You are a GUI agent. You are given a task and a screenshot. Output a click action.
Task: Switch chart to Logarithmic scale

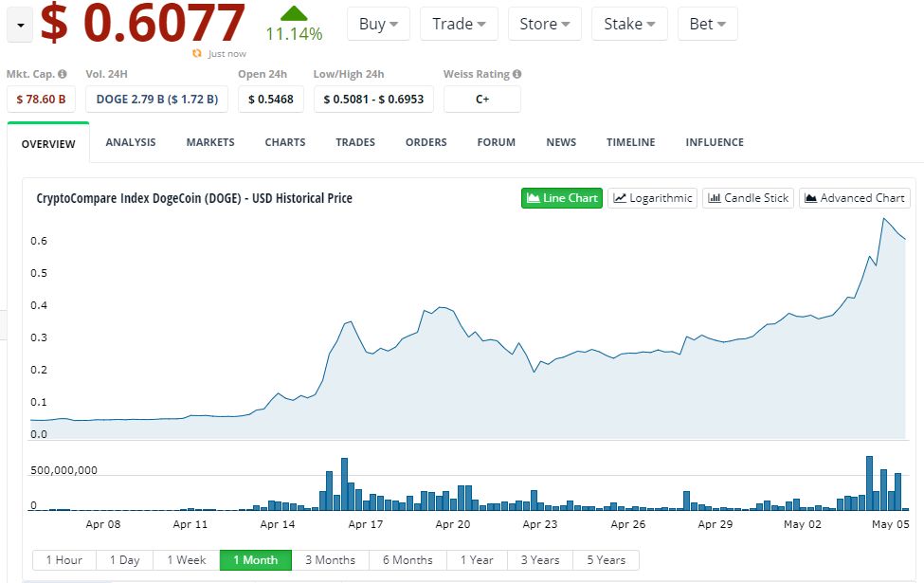pos(652,198)
